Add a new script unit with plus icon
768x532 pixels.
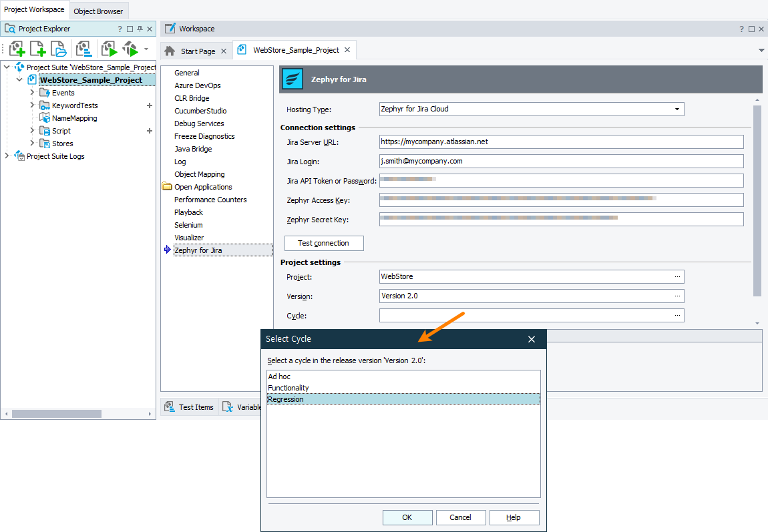pos(150,131)
